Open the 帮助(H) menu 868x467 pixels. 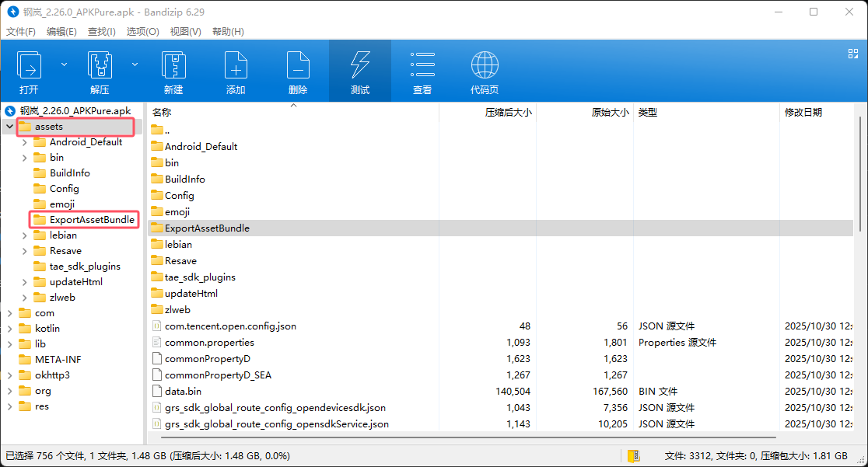click(228, 32)
